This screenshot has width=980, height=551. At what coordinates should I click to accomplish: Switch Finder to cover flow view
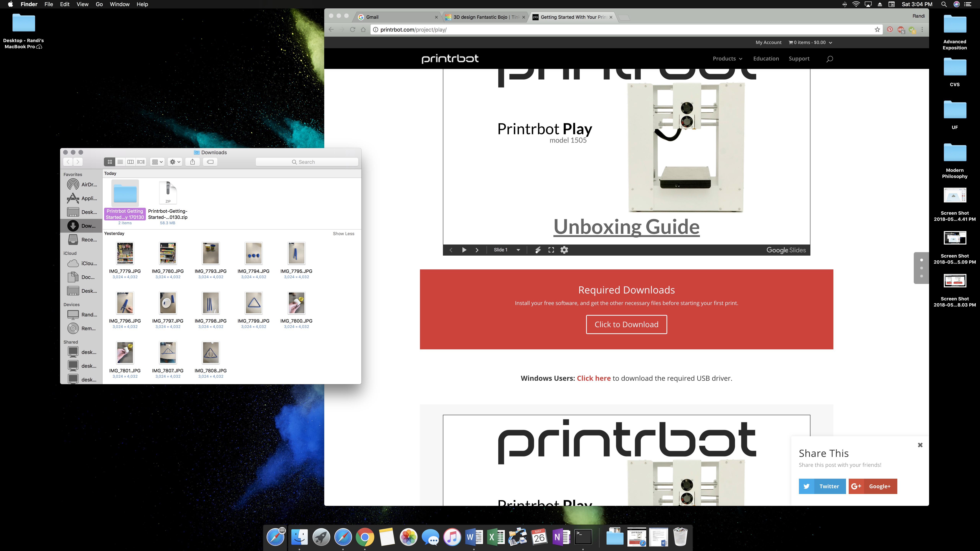tap(141, 162)
